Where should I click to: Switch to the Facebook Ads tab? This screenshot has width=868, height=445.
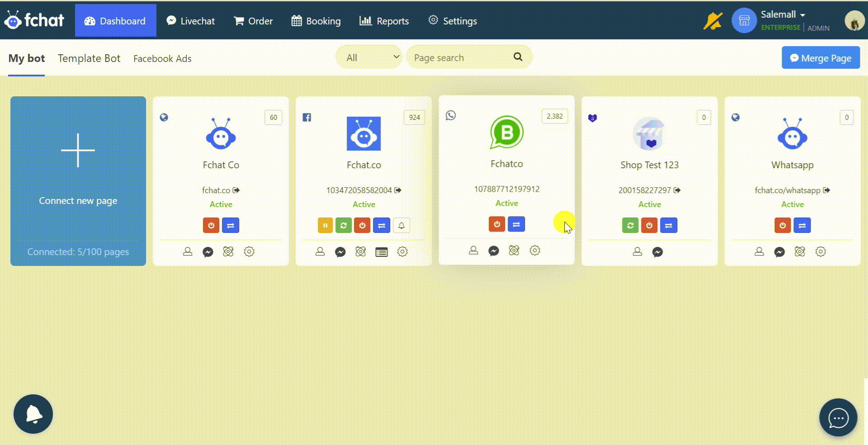pyautogui.click(x=162, y=59)
